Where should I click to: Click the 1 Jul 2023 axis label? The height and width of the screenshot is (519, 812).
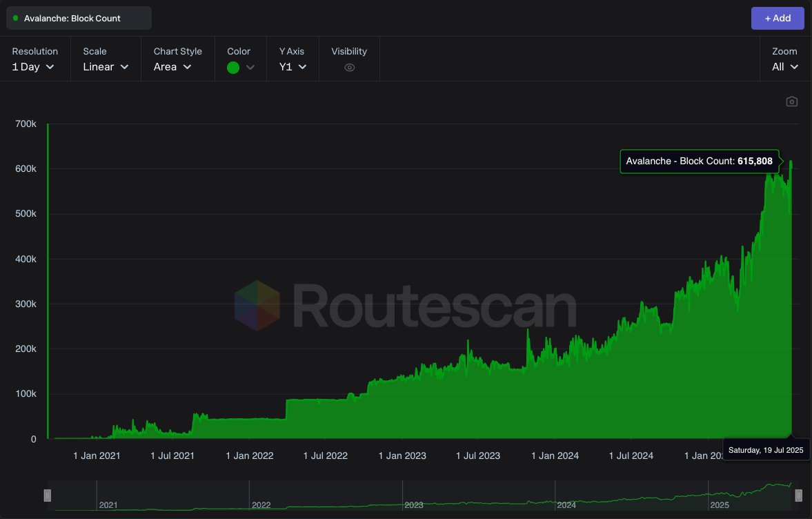click(x=478, y=456)
